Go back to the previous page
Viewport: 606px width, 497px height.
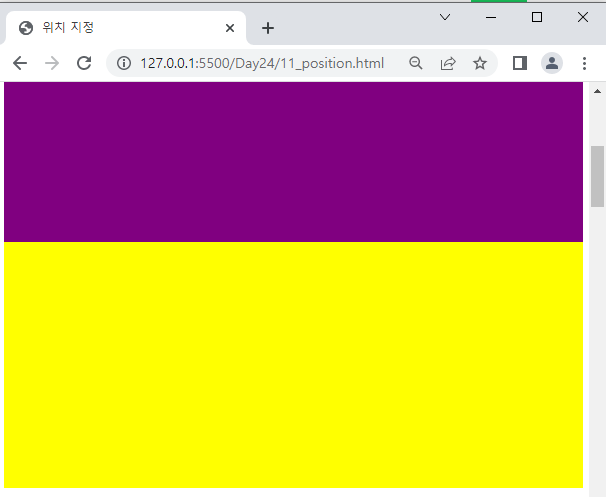click(20, 63)
